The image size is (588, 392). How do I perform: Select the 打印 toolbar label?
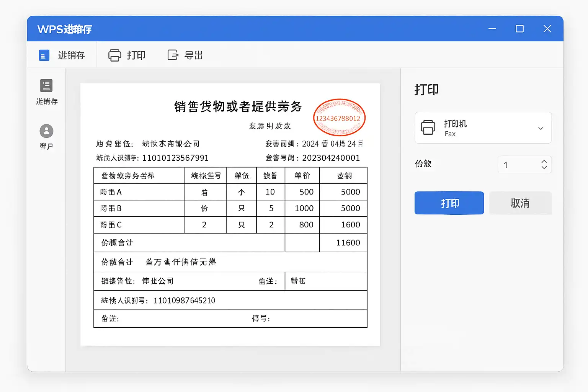(x=136, y=56)
